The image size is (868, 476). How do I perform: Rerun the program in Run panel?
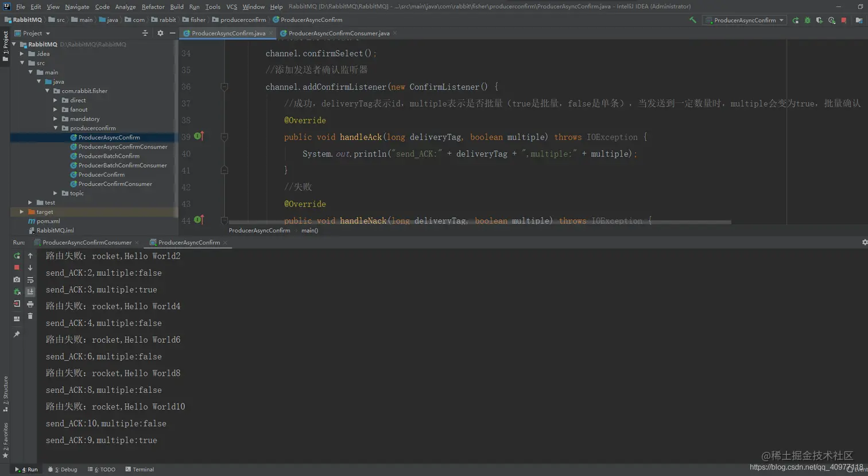[x=17, y=256]
